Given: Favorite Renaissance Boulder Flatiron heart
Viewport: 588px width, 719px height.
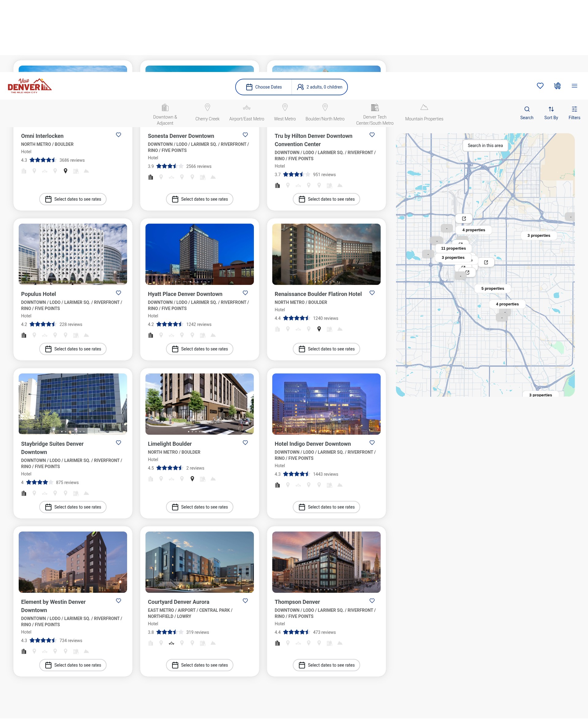Looking at the screenshot, I should [372, 293].
